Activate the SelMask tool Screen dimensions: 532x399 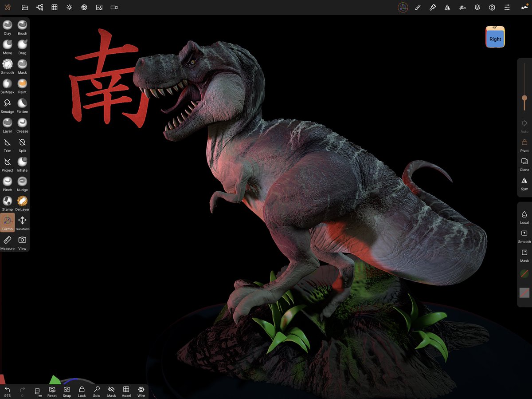pyautogui.click(x=8, y=86)
